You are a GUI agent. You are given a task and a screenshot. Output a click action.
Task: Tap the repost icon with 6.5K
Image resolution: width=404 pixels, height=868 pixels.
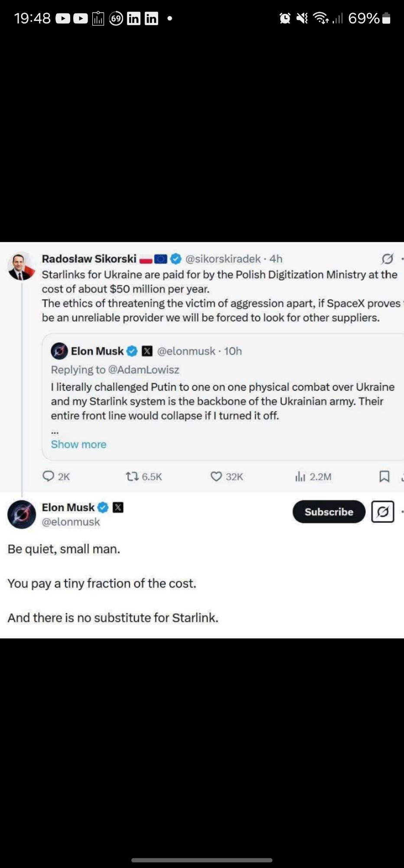point(132,477)
